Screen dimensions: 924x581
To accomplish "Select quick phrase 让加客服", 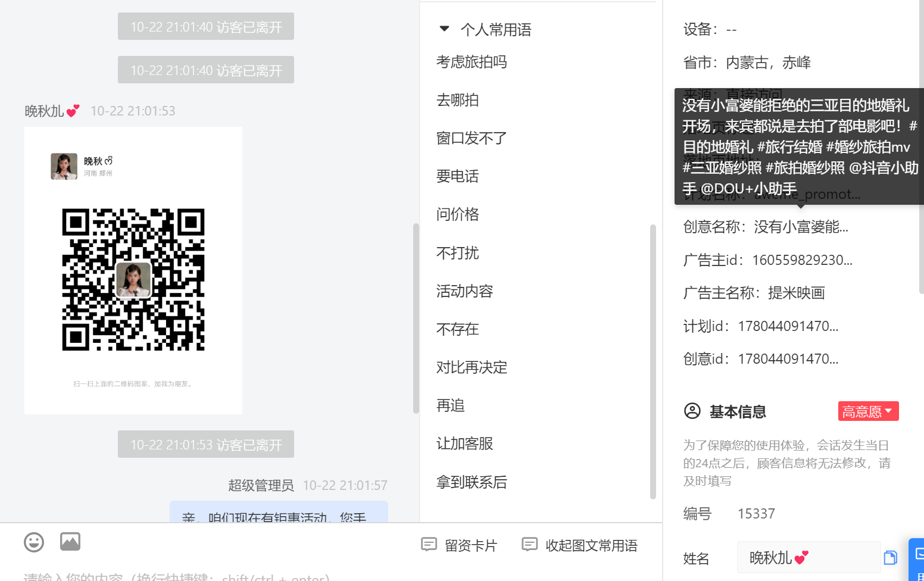I will pos(464,443).
